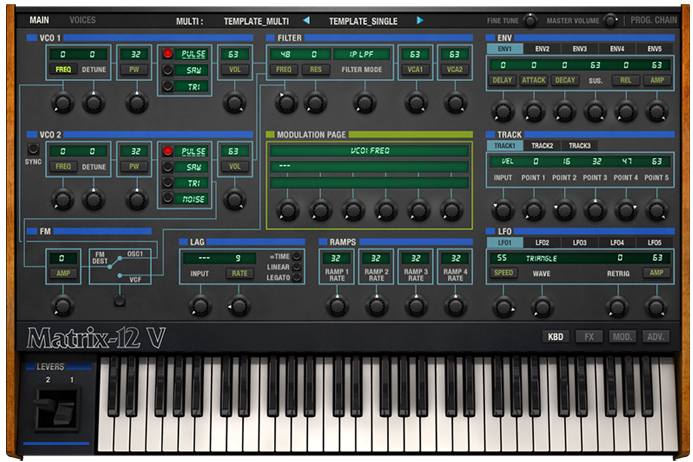
Task: Click the KBD button
Action: point(556,337)
